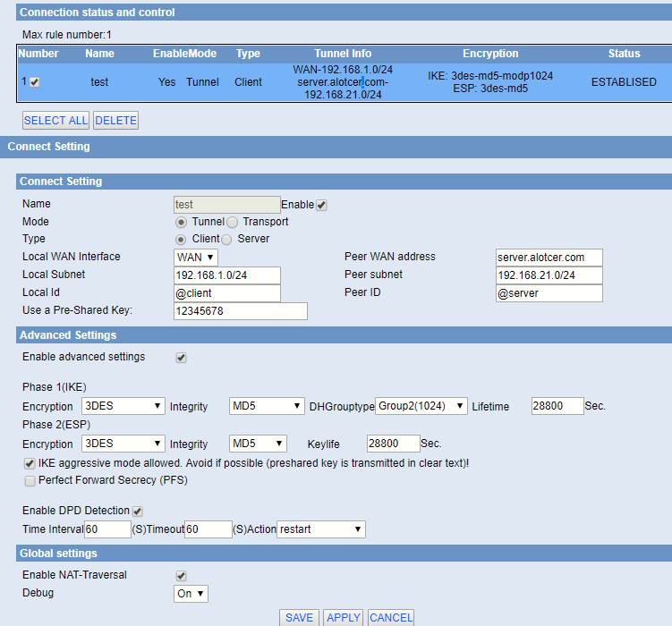This screenshot has height=626, width=672.
Task: Uncheck Enable advanced settings
Action: 182,358
